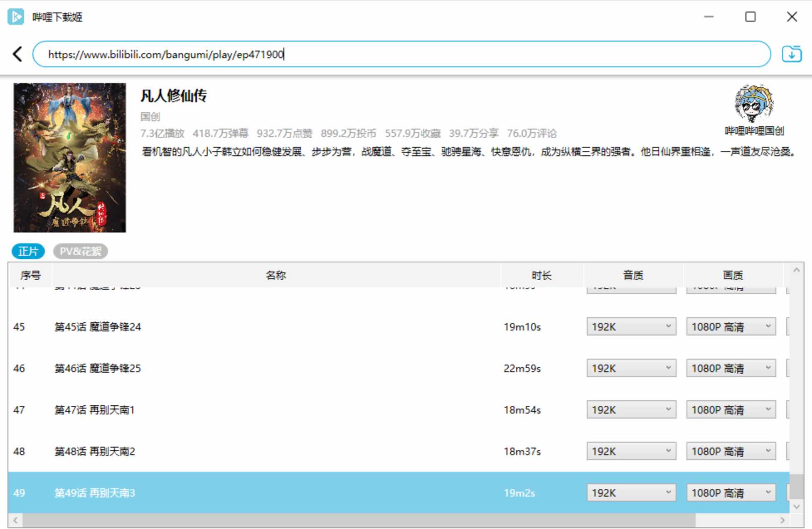Click the vertical scrollbar down arrow
The height and width of the screenshot is (529, 812).
click(797, 506)
